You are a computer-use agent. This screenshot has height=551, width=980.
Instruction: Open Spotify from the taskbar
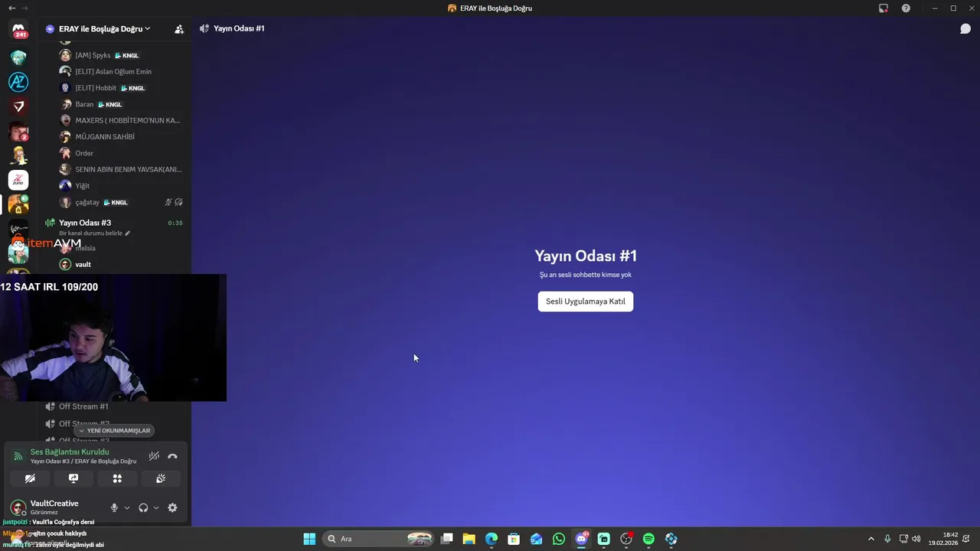click(648, 539)
